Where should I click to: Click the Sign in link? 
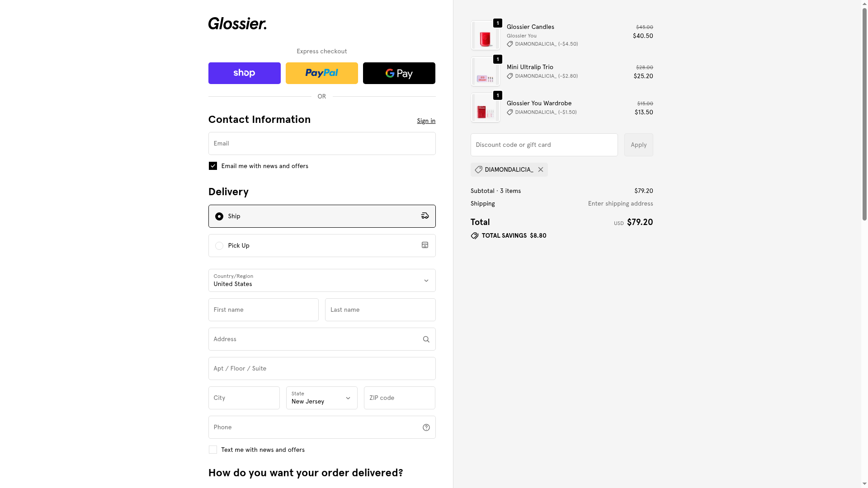[x=426, y=121]
